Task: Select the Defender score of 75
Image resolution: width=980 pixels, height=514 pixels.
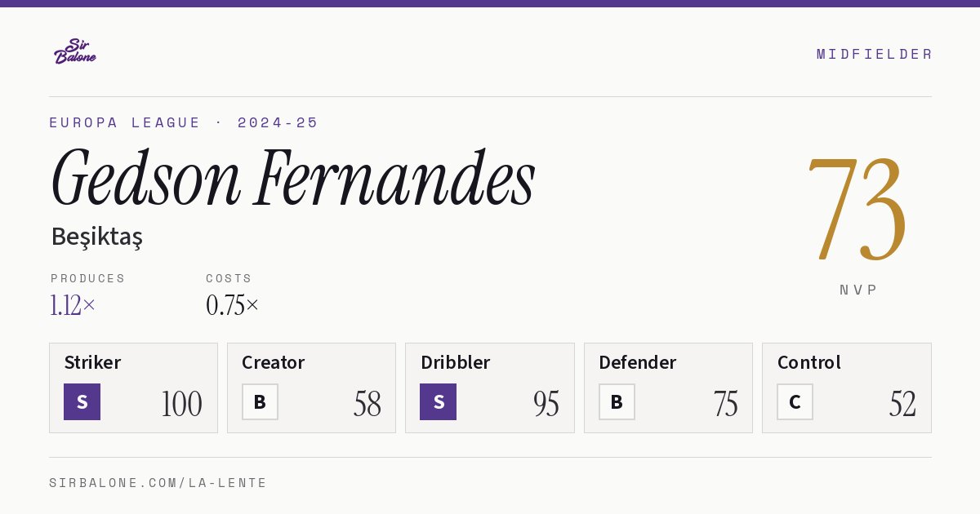Action: click(x=725, y=404)
